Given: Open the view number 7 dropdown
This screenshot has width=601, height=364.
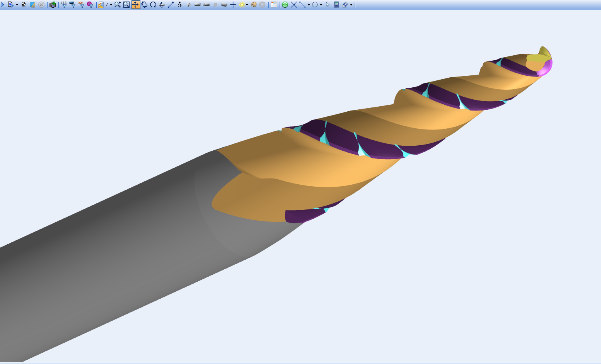Looking at the screenshot, I should coord(111,5).
